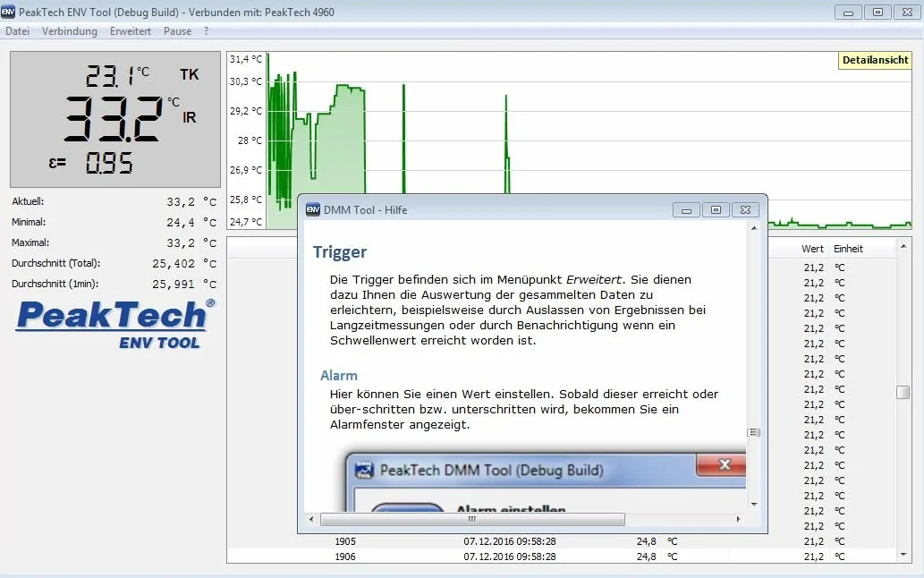The image size is (924, 578).
Task: Maximize the DMM Tool - Hilfe window
Action: point(716,210)
